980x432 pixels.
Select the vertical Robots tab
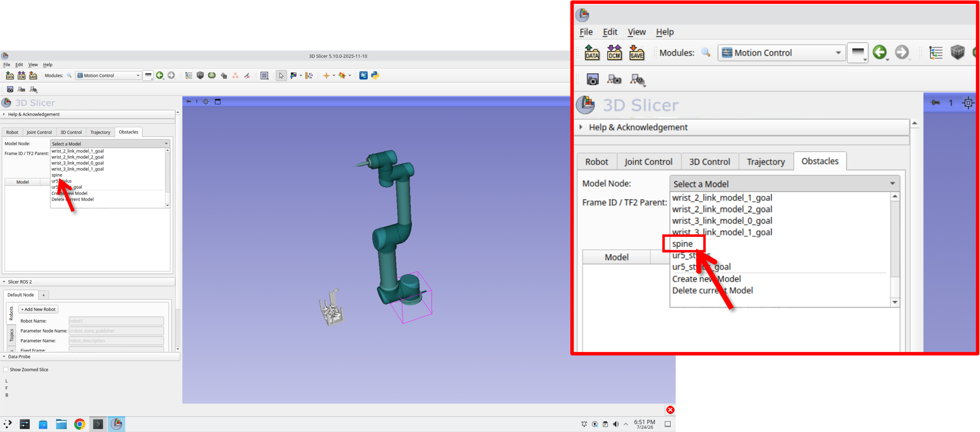(11, 314)
